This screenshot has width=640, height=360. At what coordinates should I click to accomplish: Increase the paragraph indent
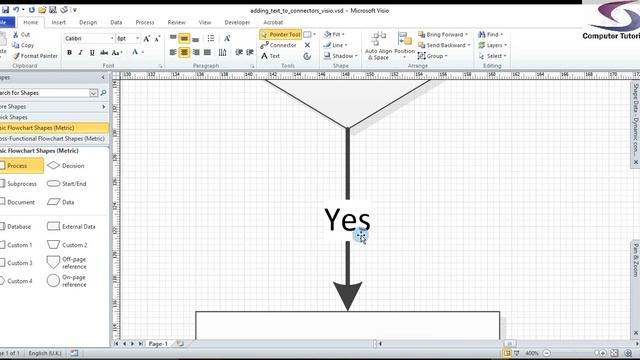pyautogui.click(x=250, y=52)
